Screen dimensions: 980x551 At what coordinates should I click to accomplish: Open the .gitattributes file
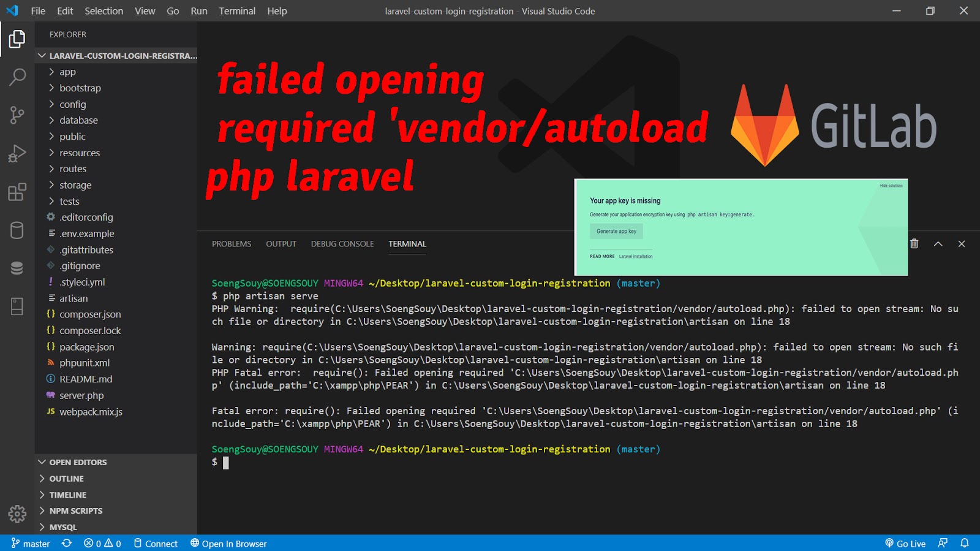coord(116,249)
